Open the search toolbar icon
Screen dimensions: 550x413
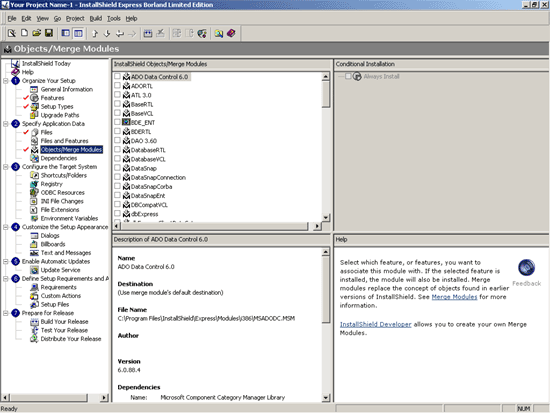219,33
